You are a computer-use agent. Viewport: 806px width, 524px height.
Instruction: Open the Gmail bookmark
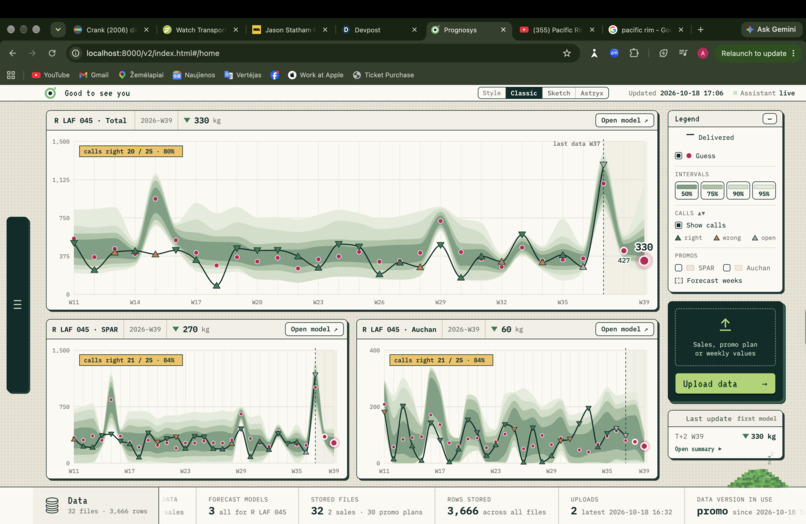click(x=94, y=75)
